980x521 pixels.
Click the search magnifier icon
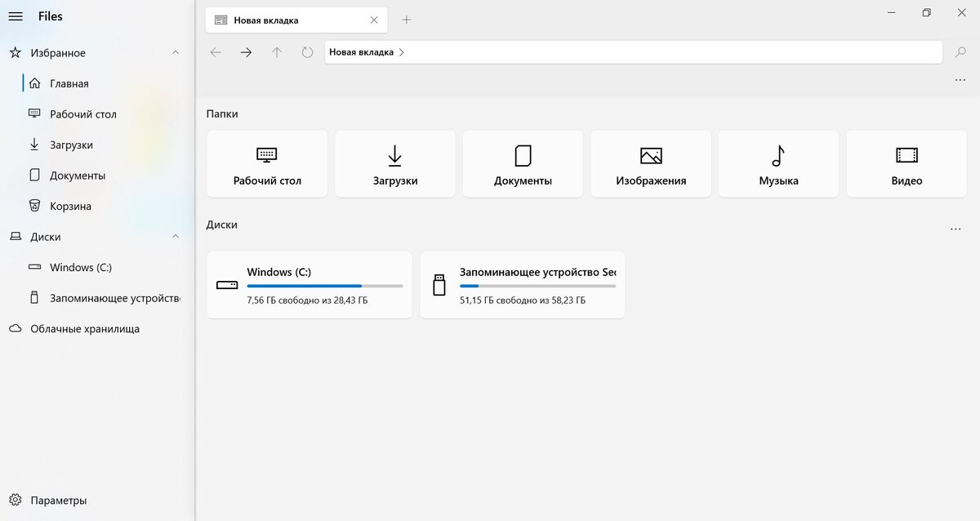click(960, 52)
